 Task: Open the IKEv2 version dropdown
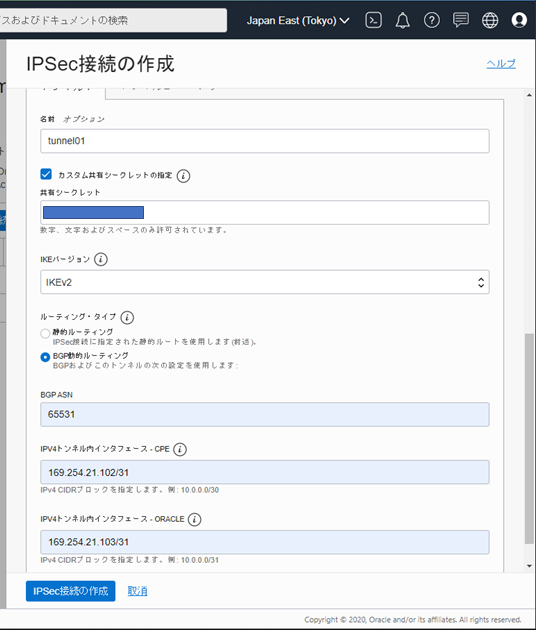[x=265, y=282]
